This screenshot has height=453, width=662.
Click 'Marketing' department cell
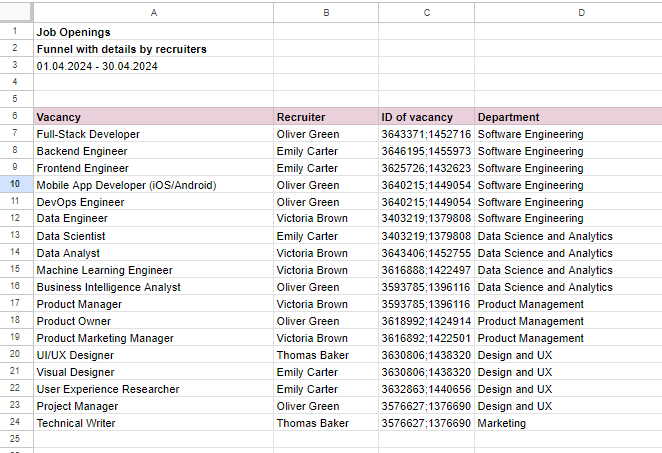coord(568,423)
